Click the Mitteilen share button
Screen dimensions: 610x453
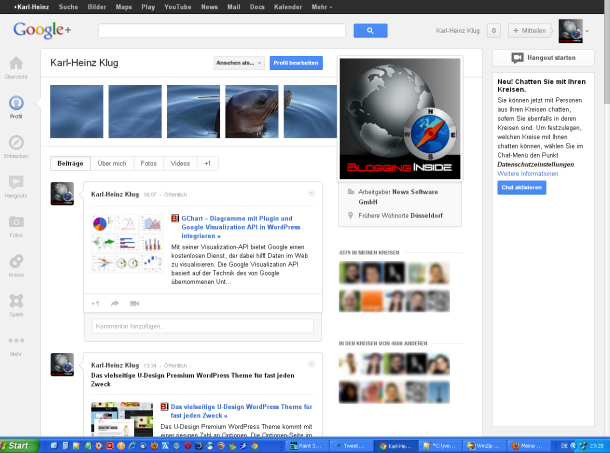point(529,31)
